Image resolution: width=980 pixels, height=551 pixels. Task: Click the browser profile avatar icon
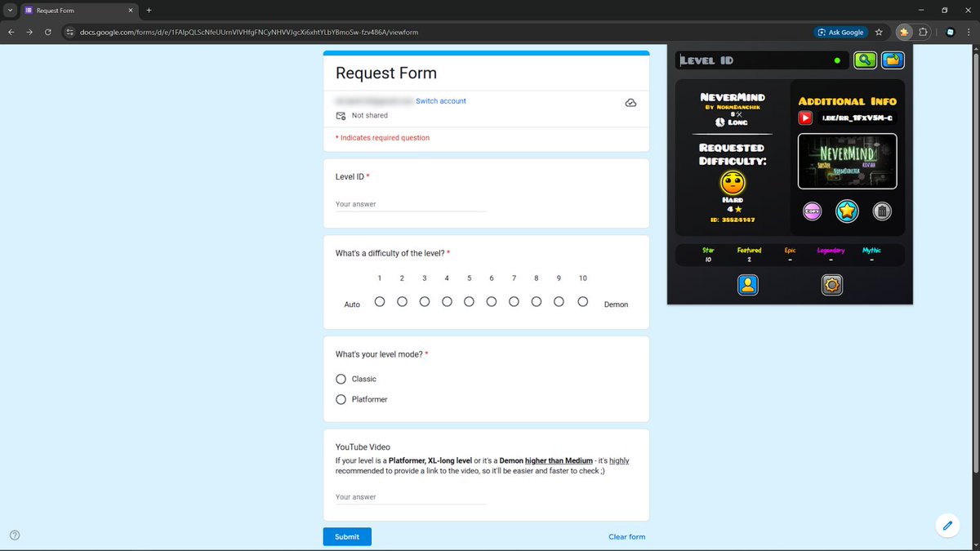[x=950, y=32]
